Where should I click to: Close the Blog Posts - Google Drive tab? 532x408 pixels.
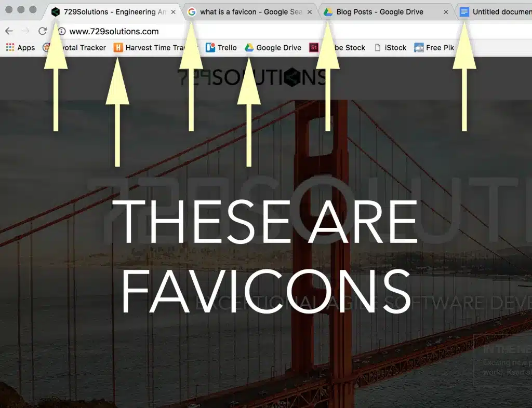click(x=446, y=12)
